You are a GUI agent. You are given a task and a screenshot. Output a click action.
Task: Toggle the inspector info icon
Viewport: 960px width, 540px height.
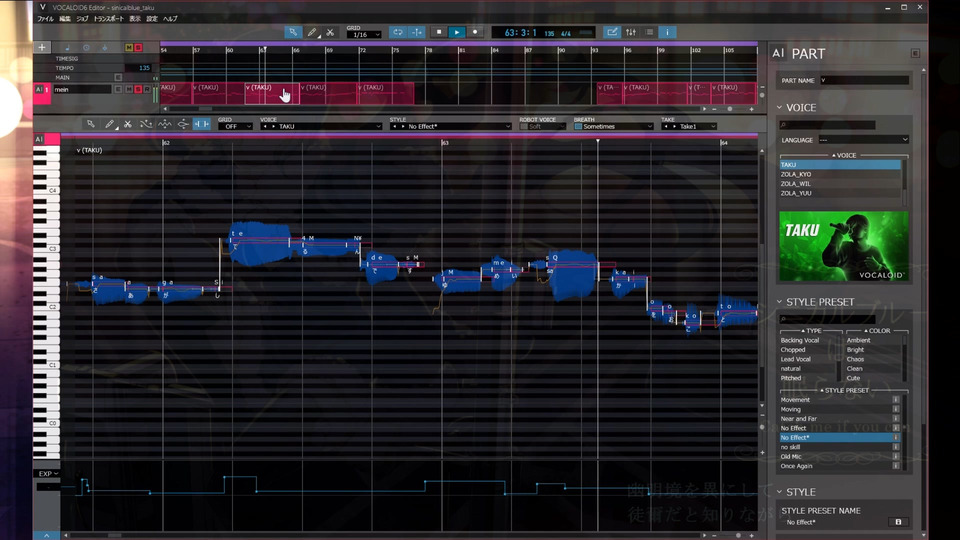[667, 32]
